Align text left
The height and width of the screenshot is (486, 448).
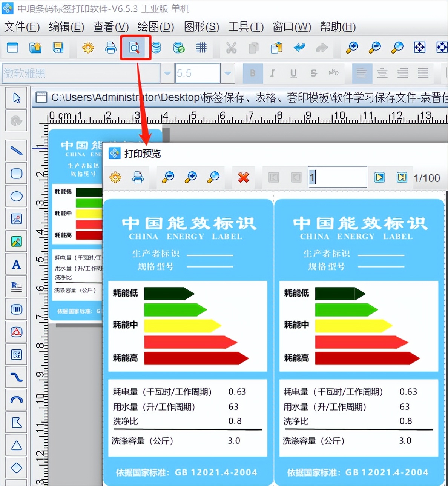point(362,73)
